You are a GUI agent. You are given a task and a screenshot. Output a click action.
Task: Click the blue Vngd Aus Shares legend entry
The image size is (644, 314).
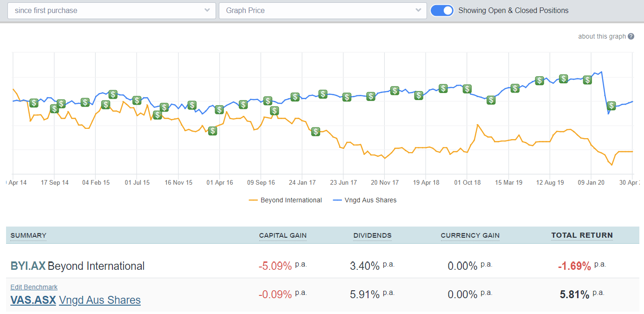pyautogui.click(x=365, y=200)
